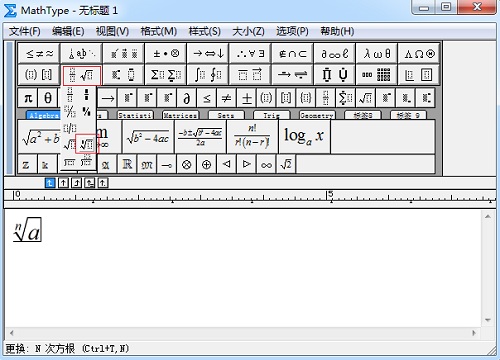This screenshot has width=500, height=360.
Task: Insert long division with quotient template
Action: point(86,162)
